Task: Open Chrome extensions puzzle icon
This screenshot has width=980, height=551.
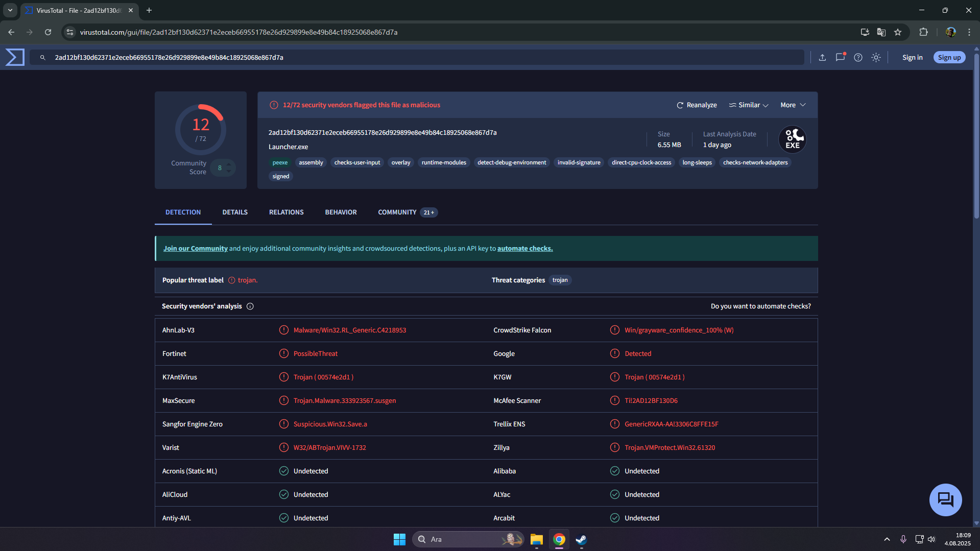Action: point(923,32)
